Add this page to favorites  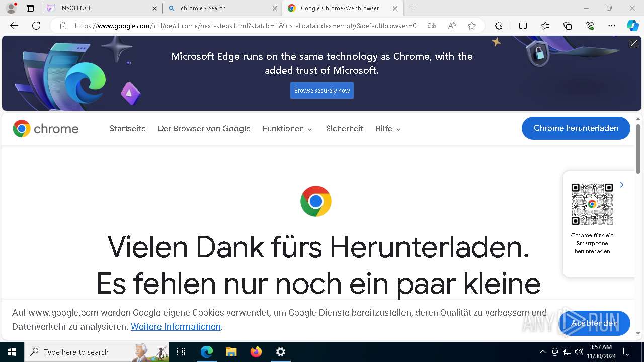point(472,26)
